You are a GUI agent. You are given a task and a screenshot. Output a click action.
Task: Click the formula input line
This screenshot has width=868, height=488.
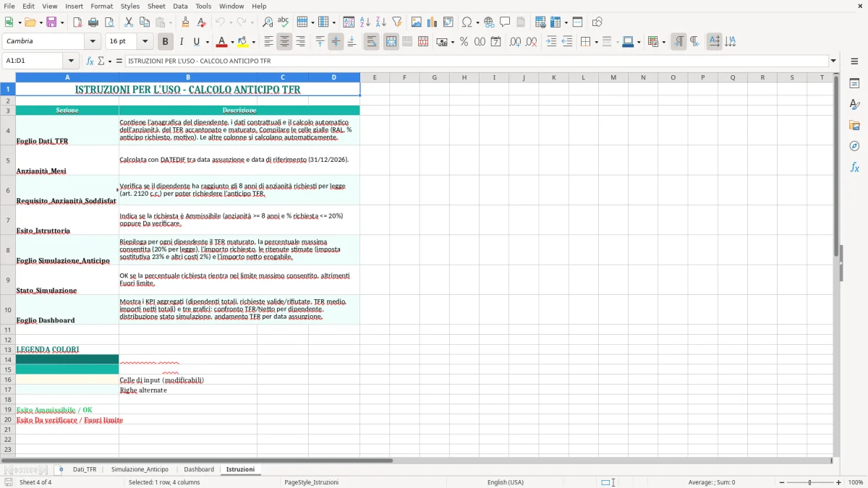pos(477,61)
